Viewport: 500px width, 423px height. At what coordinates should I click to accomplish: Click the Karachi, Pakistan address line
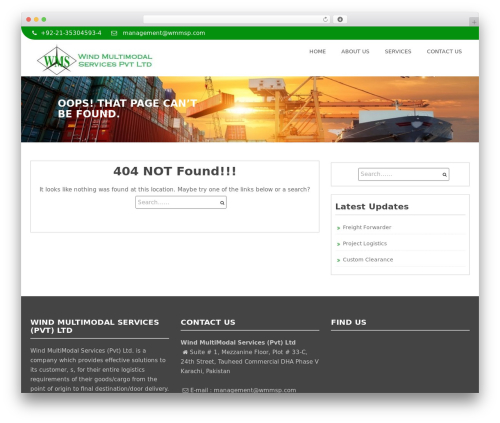tap(205, 371)
